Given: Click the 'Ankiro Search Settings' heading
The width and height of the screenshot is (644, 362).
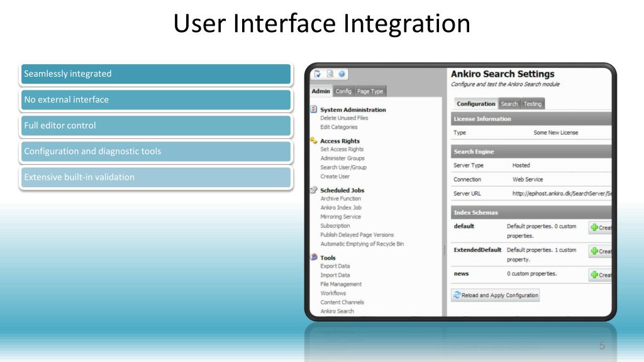Looking at the screenshot, I should tap(502, 74).
